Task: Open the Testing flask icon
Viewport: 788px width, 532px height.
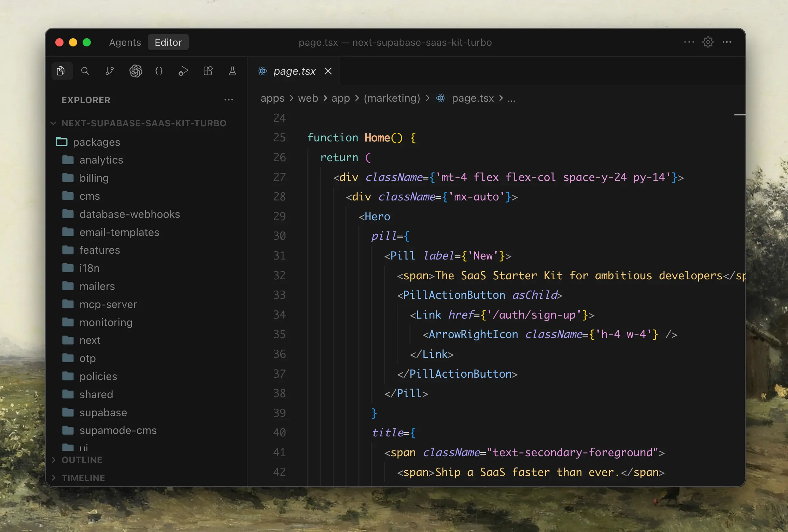Action: [233, 71]
